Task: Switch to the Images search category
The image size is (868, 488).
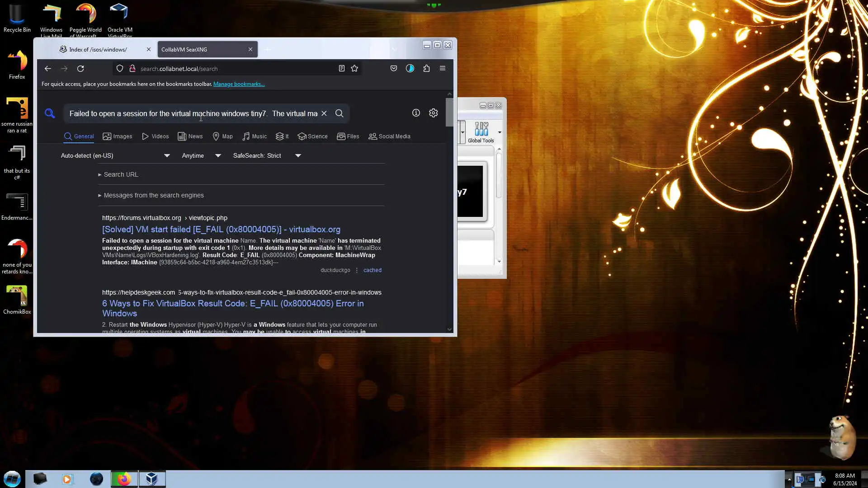Action: click(x=118, y=136)
